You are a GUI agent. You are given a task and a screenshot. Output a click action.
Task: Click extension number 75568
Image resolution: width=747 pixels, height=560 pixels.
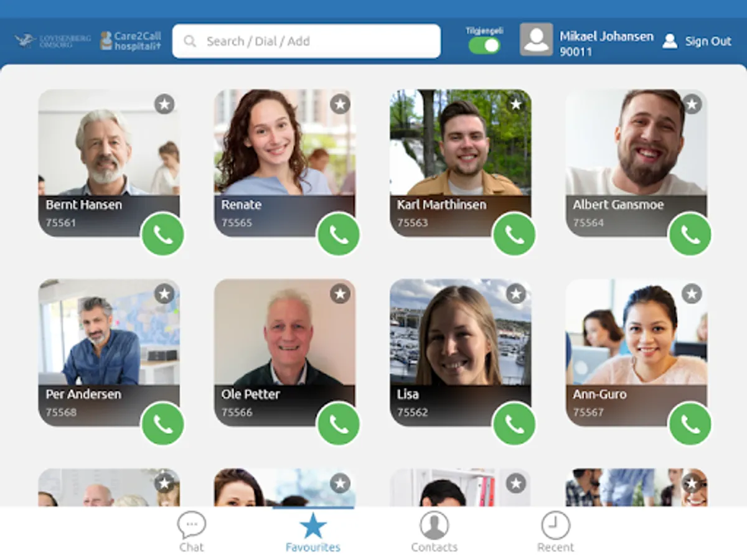click(60, 412)
